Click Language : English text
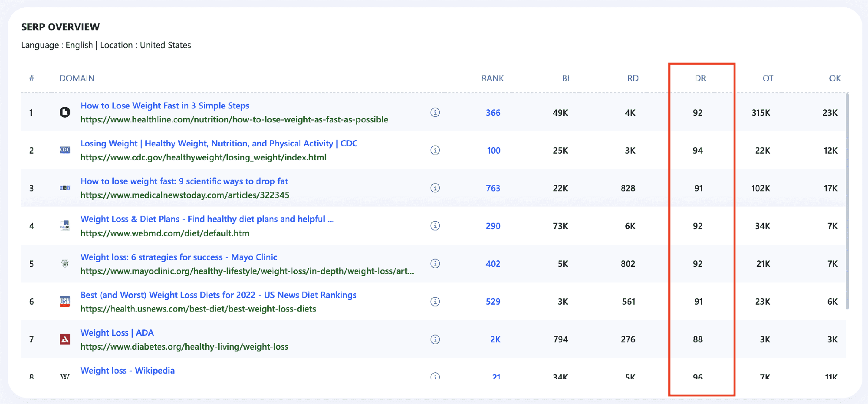 tap(57, 45)
